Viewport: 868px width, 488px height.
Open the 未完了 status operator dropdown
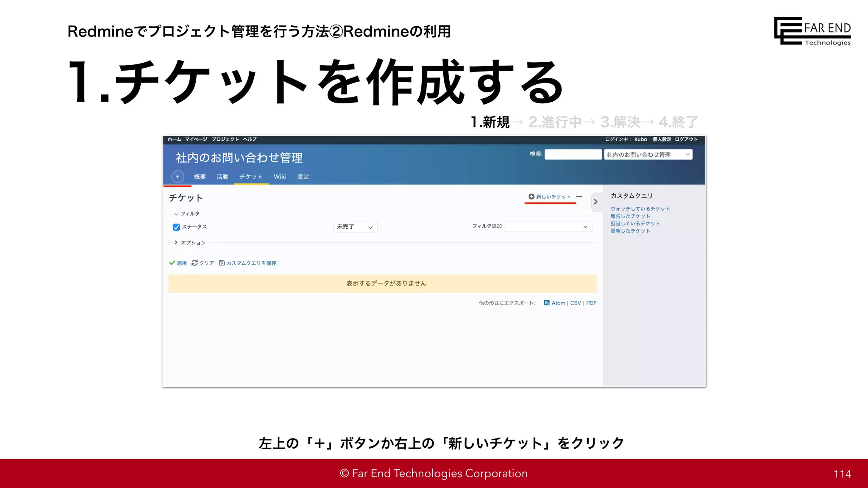(355, 227)
